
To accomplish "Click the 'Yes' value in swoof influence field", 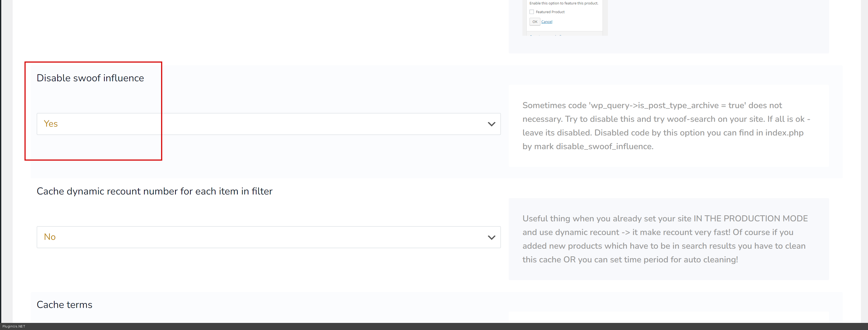I will pyautogui.click(x=51, y=124).
